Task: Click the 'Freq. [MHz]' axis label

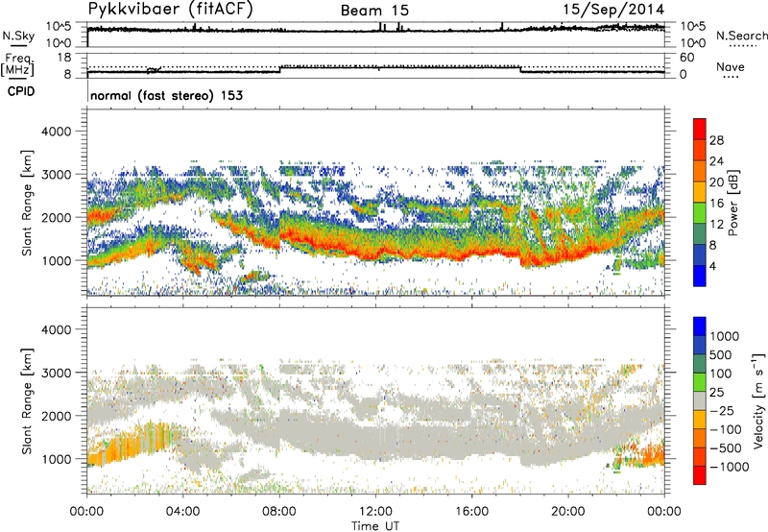Action: [x=18, y=65]
